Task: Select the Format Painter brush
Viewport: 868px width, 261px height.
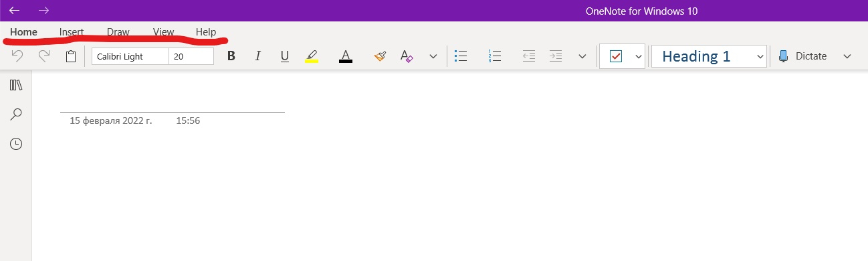Action: [380, 56]
